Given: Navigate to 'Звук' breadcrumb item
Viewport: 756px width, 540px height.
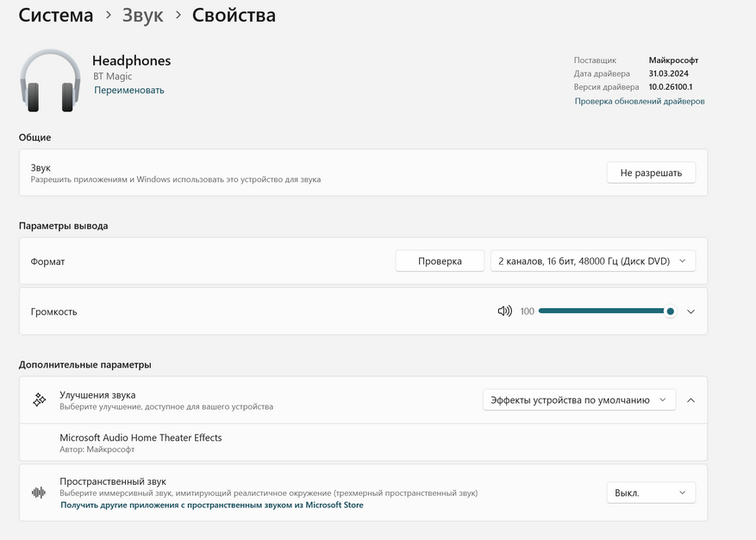Looking at the screenshot, I should click(x=142, y=16).
